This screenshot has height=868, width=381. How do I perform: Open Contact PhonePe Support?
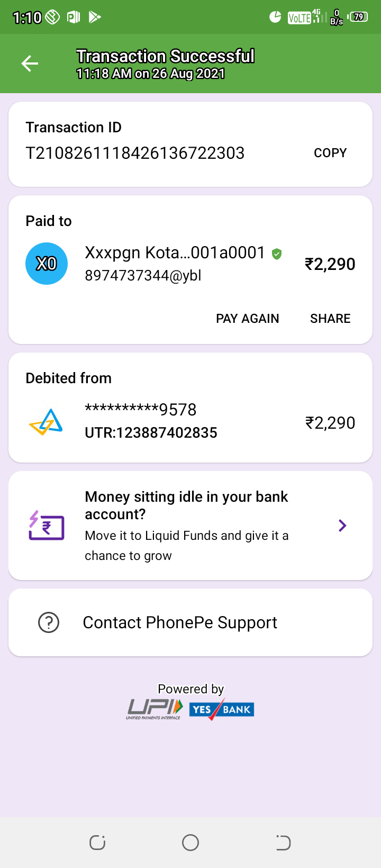[x=180, y=622]
